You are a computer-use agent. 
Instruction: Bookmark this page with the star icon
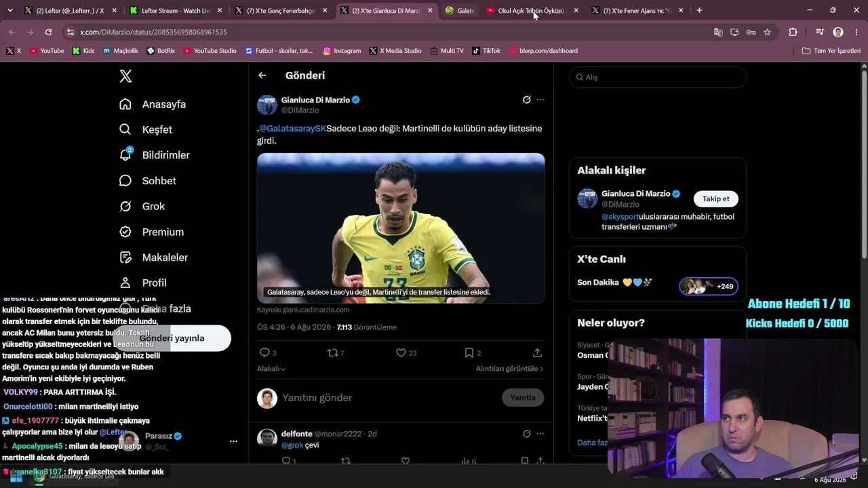pos(767,32)
